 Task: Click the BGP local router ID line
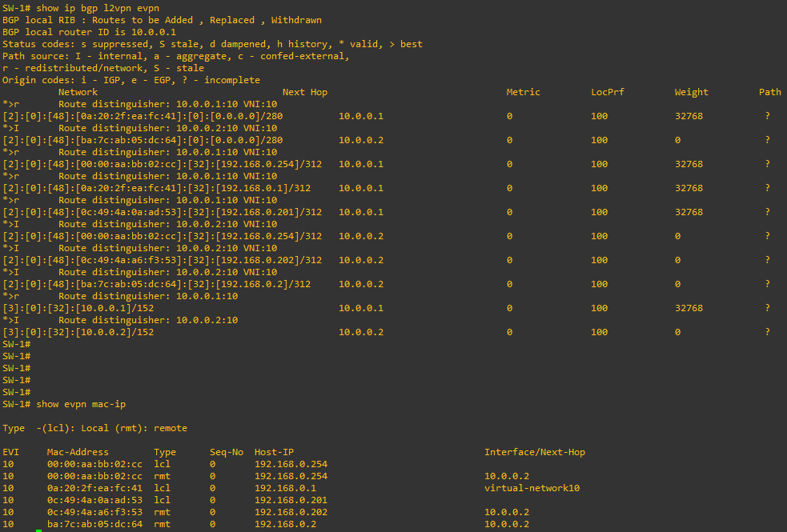pyautogui.click(x=78, y=32)
